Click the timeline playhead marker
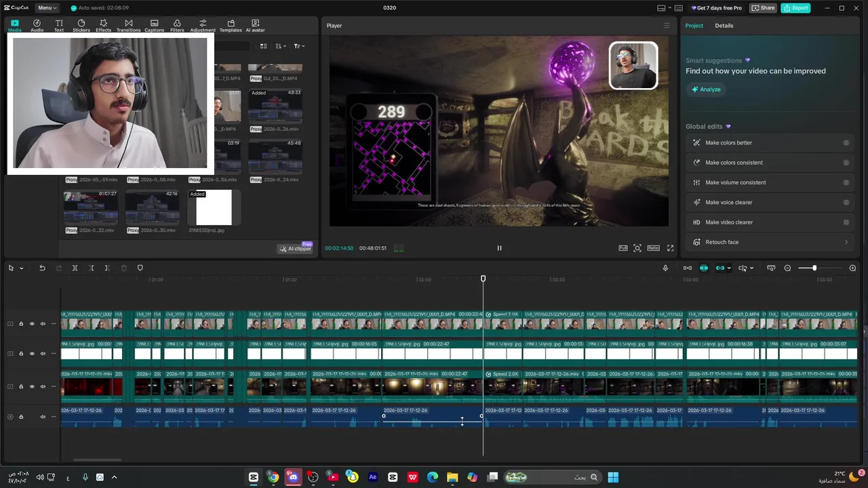 (x=483, y=279)
